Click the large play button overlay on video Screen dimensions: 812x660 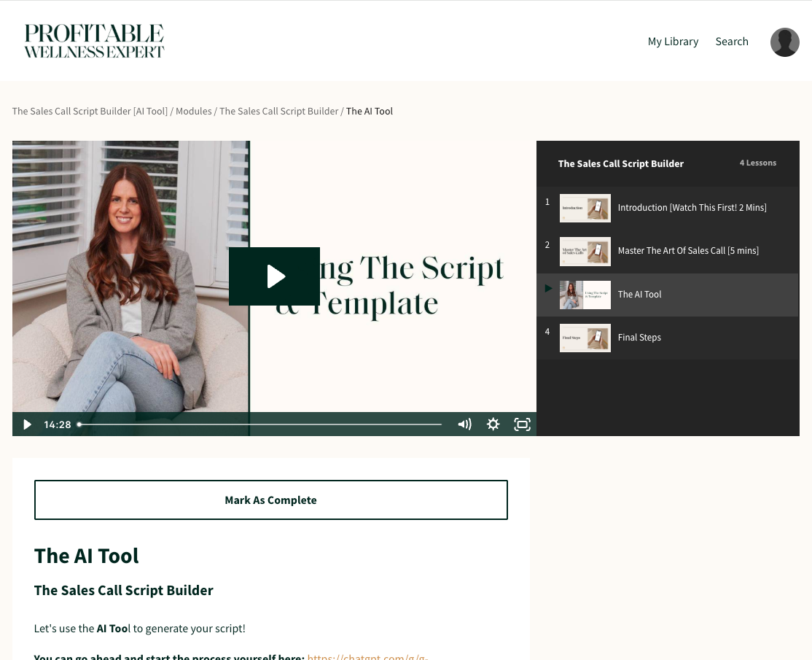[274, 276]
